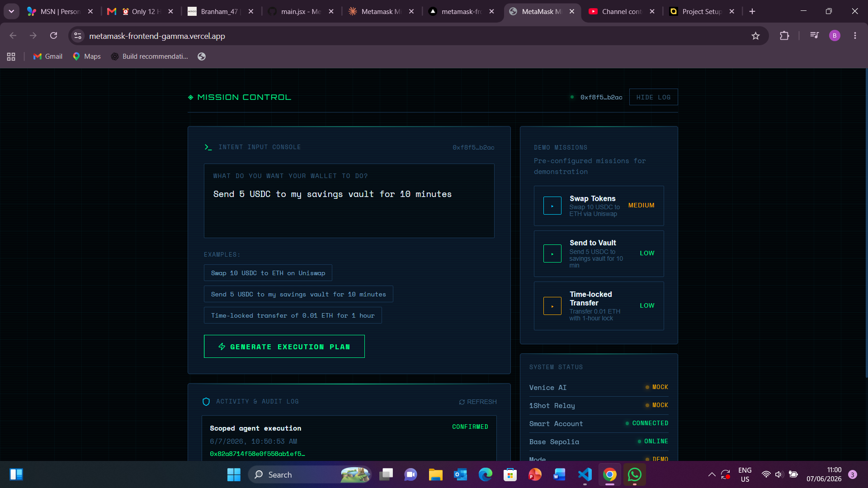
Task: Open Word from taskbar
Action: pos(560,474)
